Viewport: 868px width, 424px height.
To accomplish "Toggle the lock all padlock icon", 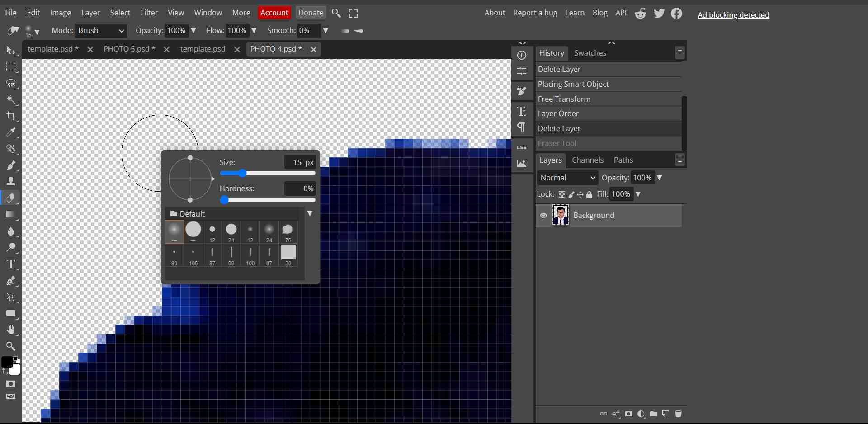I will point(589,194).
